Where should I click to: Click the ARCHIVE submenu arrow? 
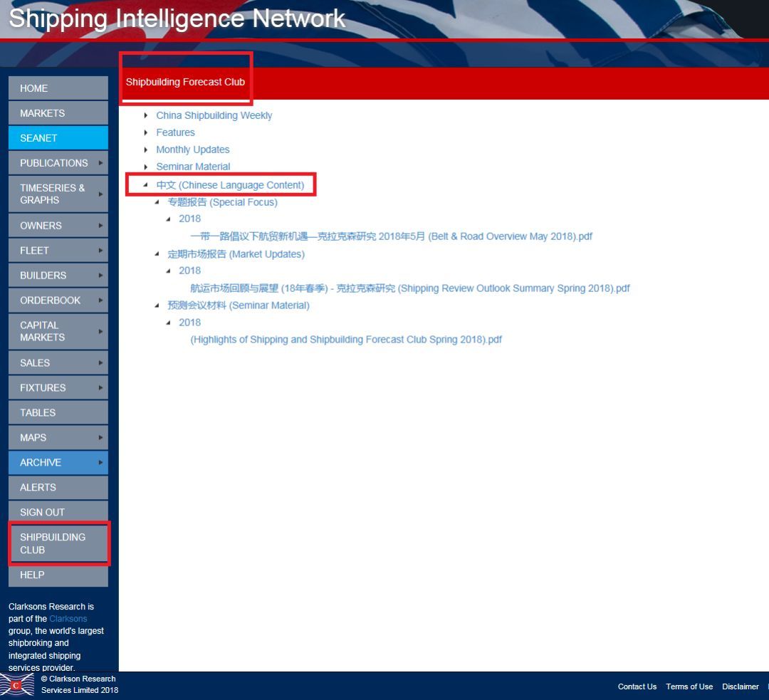click(x=100, y=463)
